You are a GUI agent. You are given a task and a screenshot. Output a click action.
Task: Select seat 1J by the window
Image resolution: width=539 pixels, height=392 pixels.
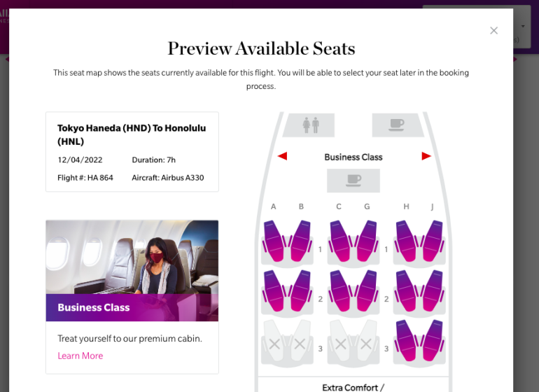click(433, 241)
